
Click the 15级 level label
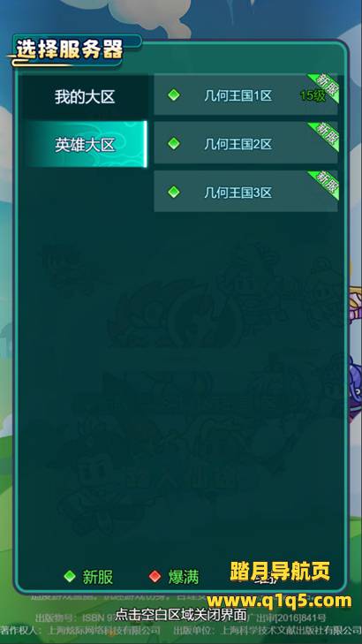(313, 95)
